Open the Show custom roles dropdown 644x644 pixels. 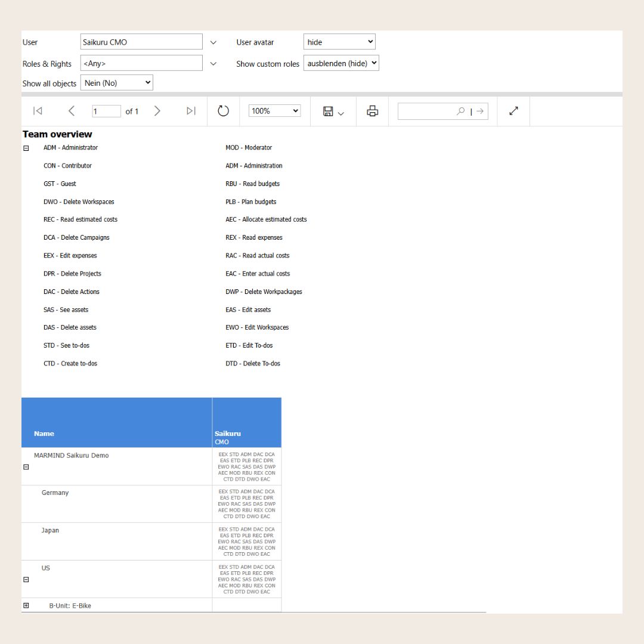click(x=341, y=63)
